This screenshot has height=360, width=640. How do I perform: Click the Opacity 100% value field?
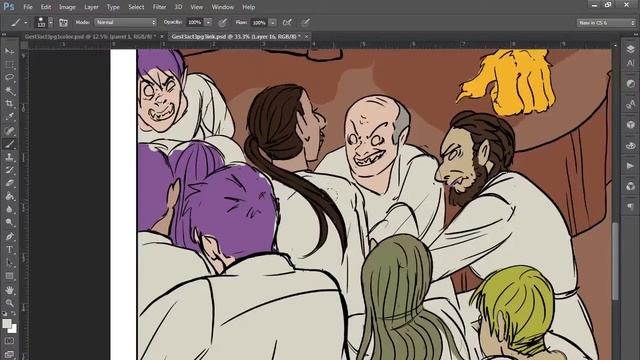(195, 22)
